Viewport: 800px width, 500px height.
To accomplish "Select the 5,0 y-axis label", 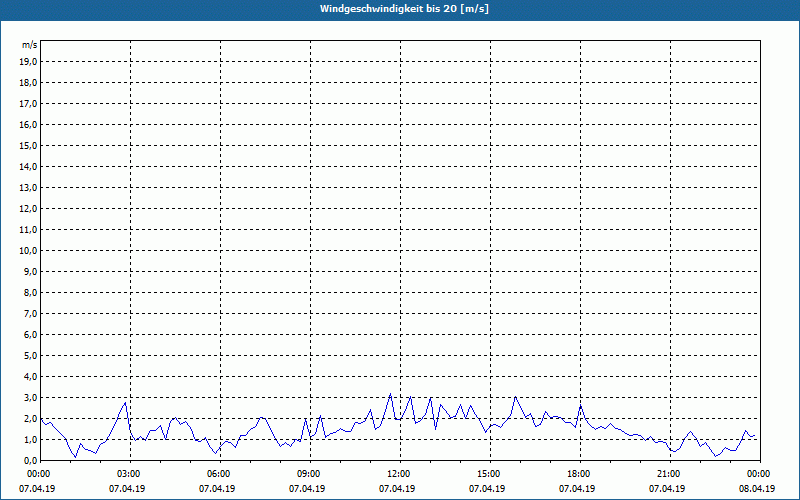I will pyautogui.click(x=30, y=355).
